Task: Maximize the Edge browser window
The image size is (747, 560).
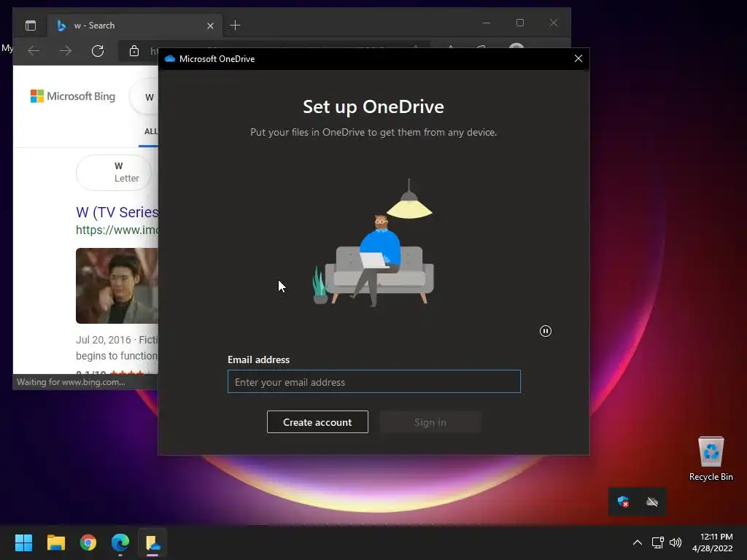Action: pos(519,23)
